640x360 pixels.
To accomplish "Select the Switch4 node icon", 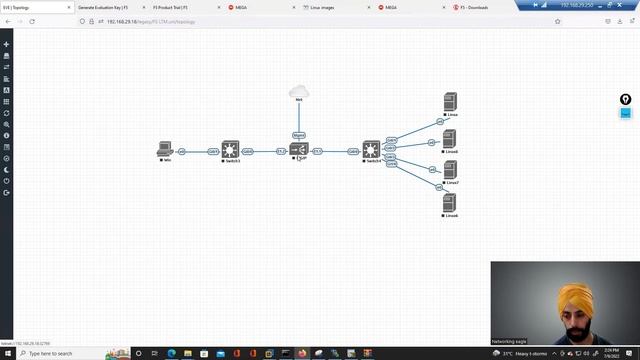I will pyautogui.click(x=371, y=149).
